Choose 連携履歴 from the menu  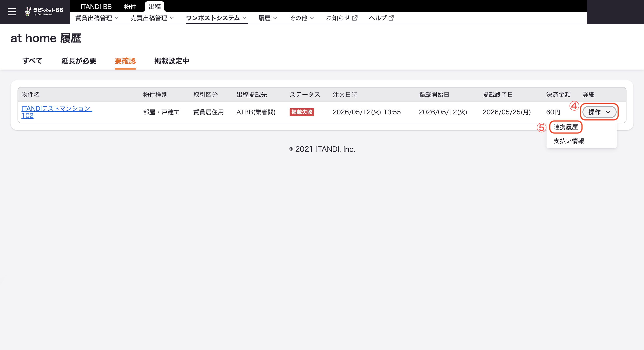tap(566, 127)
